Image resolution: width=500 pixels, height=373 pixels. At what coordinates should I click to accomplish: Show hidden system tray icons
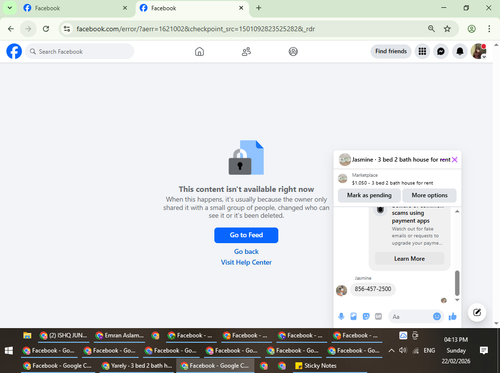(392, 350)
